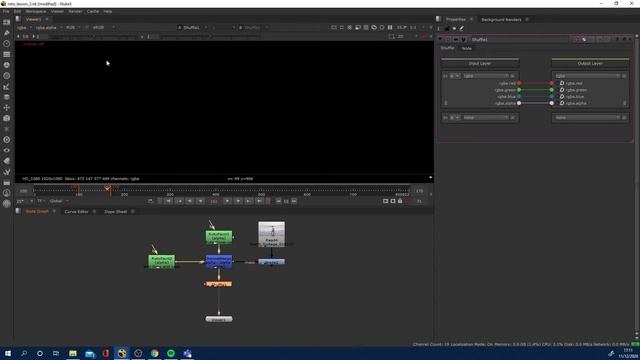Screen dimensions: 640x360
Task: Open File Explorer from the taskbar
Action: click(x=73, y=353)
